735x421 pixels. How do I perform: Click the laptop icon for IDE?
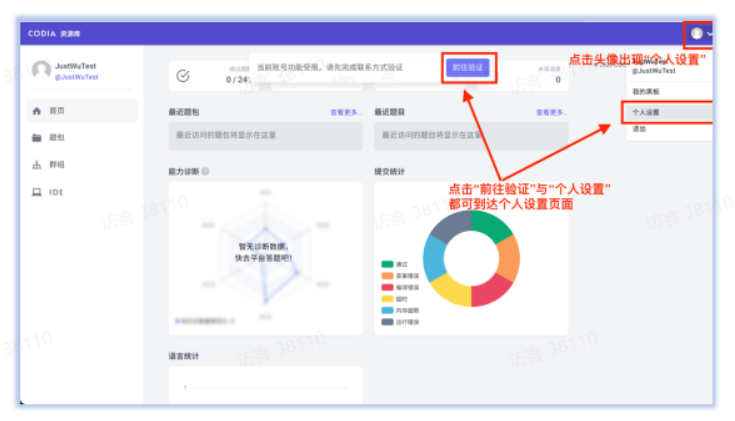[37, 192]
